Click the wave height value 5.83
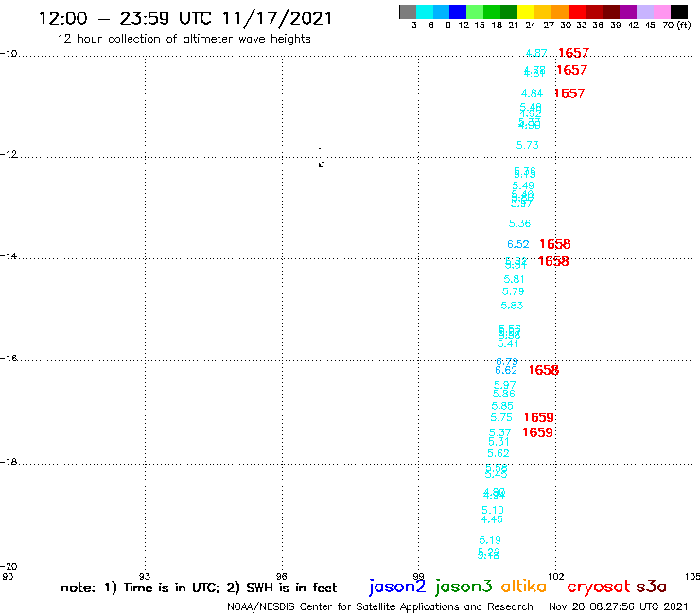Image resolution: width=700 pixels, height=615 pixels. 512,306
